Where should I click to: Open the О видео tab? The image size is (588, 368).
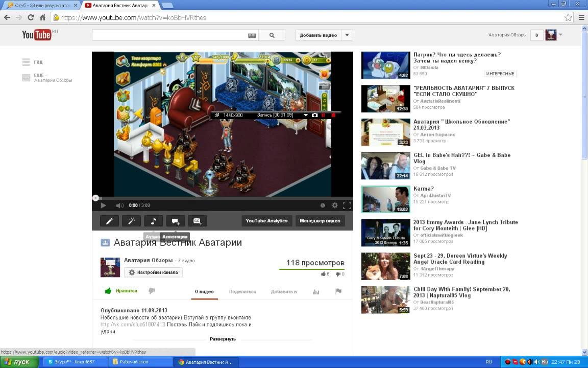click(x=204, y=292)
